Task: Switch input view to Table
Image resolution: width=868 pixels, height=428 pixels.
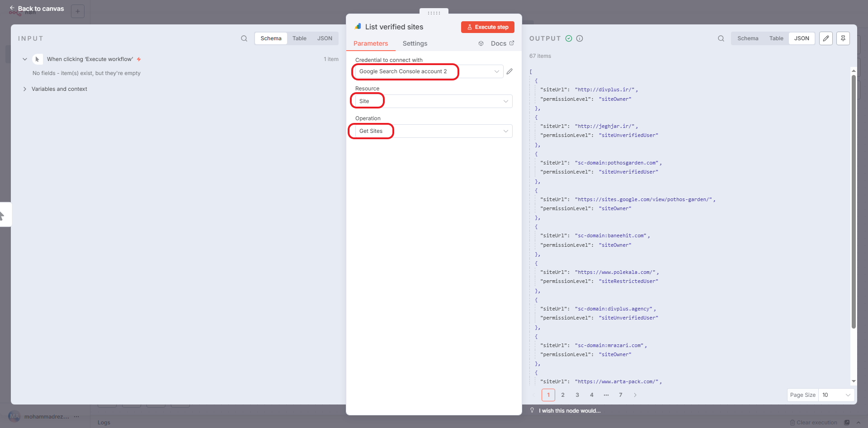Action: 299,38
